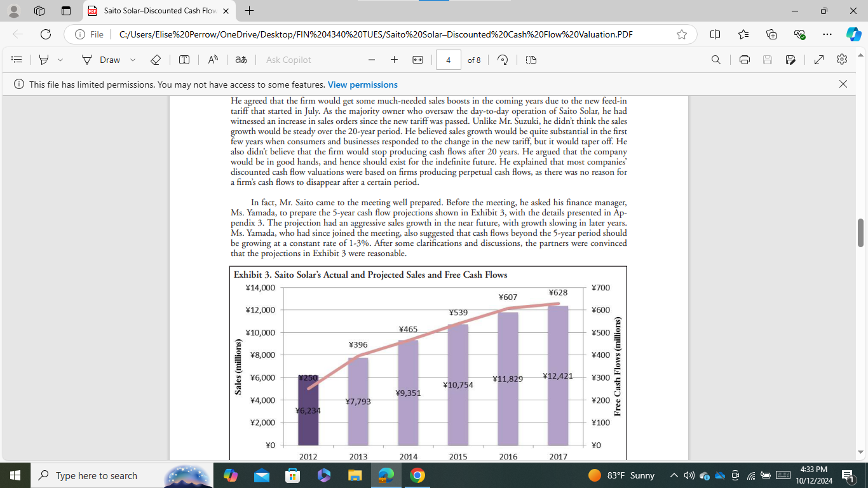Open the browser settings menu with three dots
The height and width of the screenshot is (488, 868).
827,35
